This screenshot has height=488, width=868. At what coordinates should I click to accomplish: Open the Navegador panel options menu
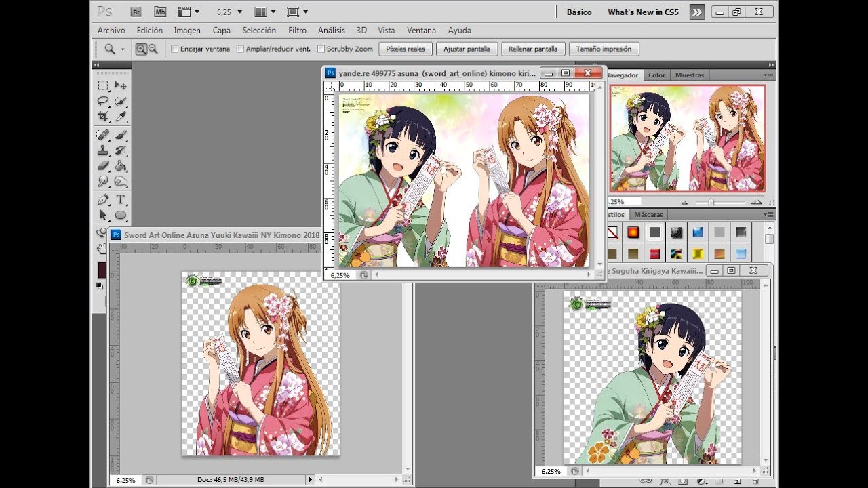click(x=768, y=75)
